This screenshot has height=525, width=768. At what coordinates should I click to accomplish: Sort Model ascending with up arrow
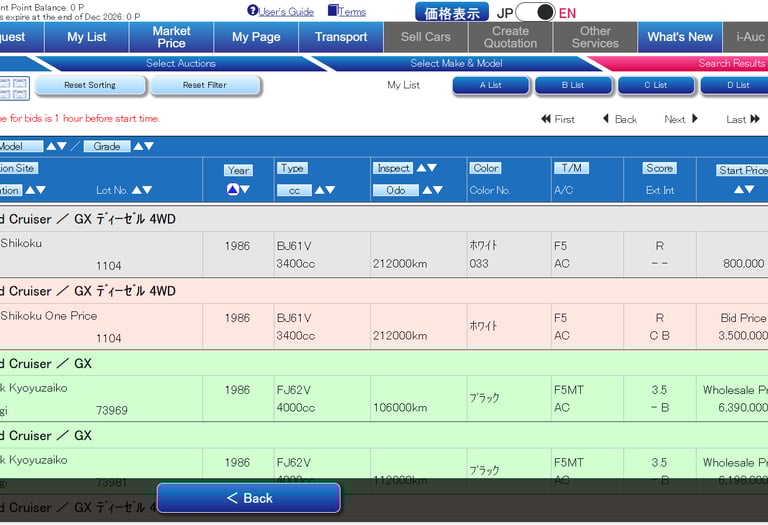pyautogui.click(x=51, y=146)
